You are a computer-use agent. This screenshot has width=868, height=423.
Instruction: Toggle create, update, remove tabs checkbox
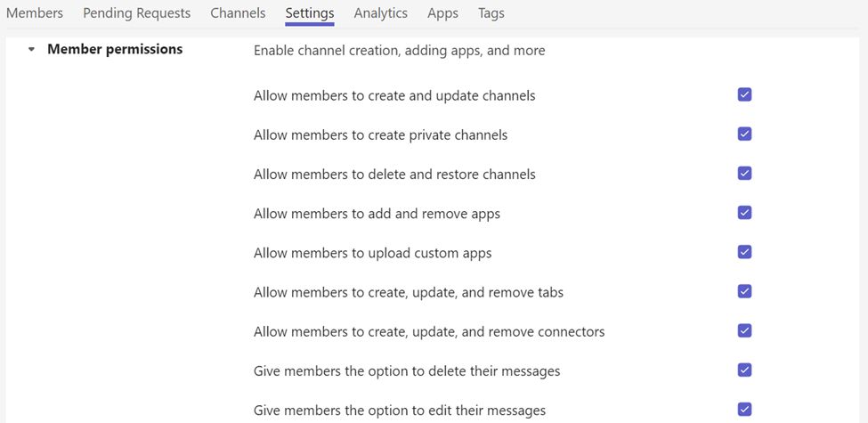click(744, 291)
